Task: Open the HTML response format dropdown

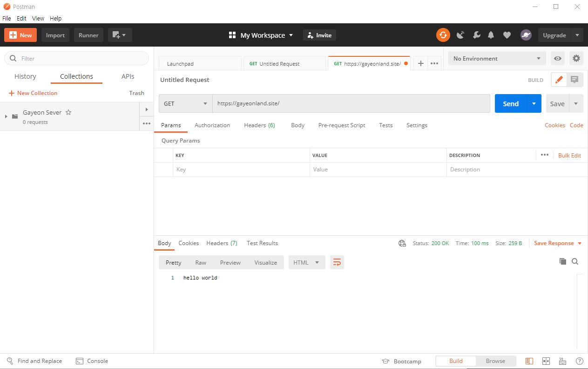Action: coord(306,262)
